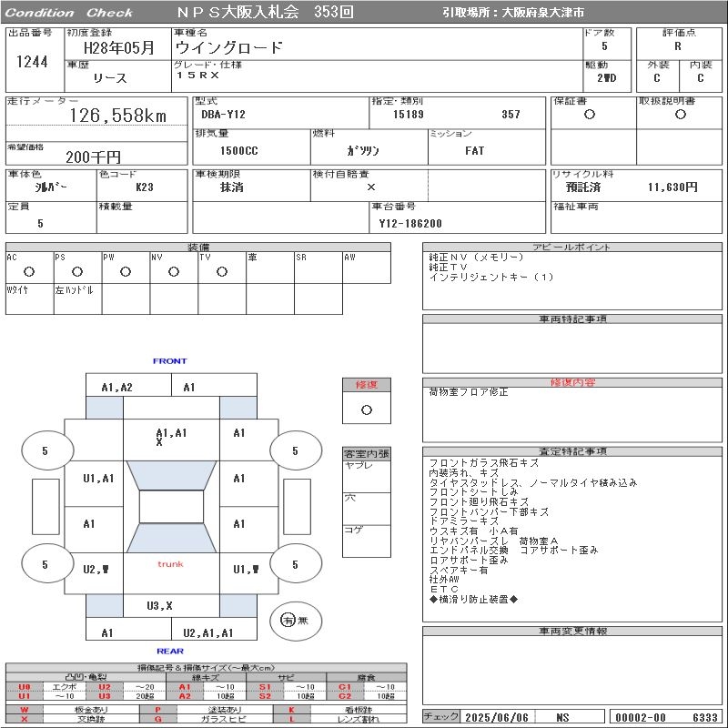Image resolution: width=728 pixels, height=728 pixels.
Task: Select the classification number 357
Action: pos(511,115)
